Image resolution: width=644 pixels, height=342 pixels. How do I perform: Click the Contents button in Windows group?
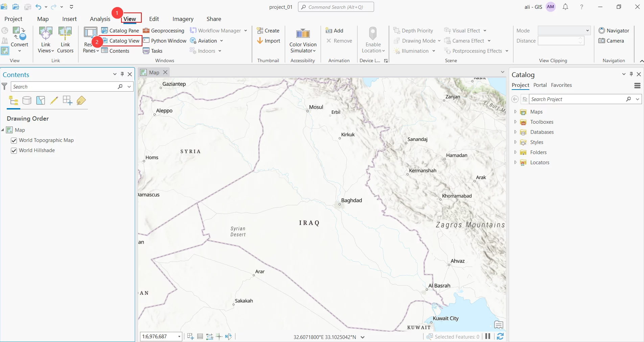click(115, 51)
